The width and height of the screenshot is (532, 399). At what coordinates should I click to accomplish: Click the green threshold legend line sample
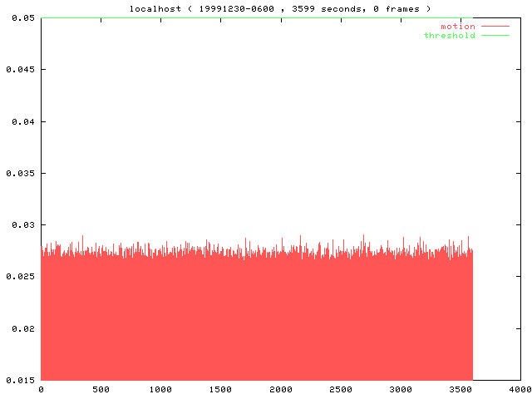(495, 35)
